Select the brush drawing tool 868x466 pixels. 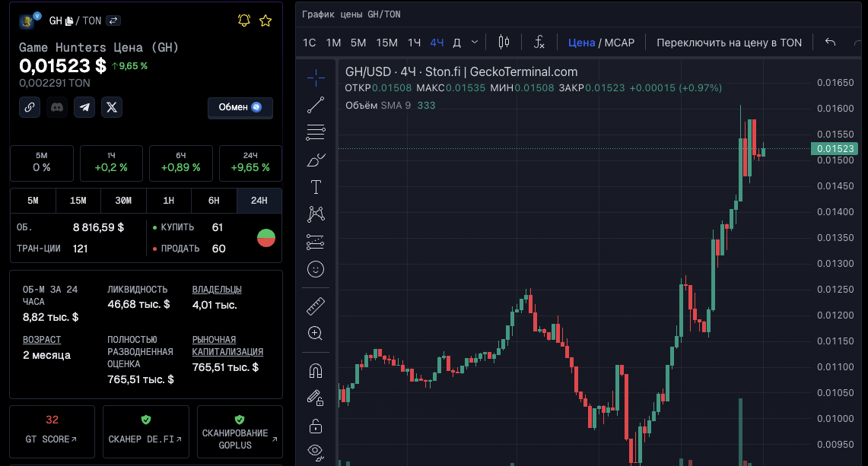point(316,160)
